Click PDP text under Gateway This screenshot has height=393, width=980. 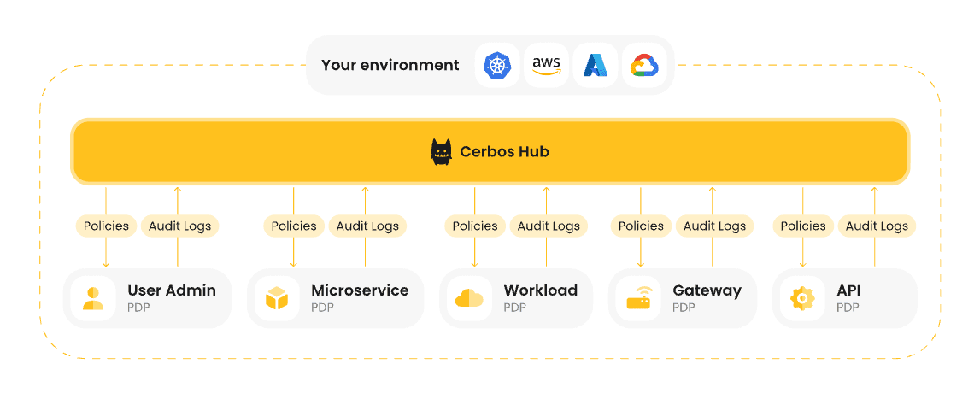pos(684,308)
